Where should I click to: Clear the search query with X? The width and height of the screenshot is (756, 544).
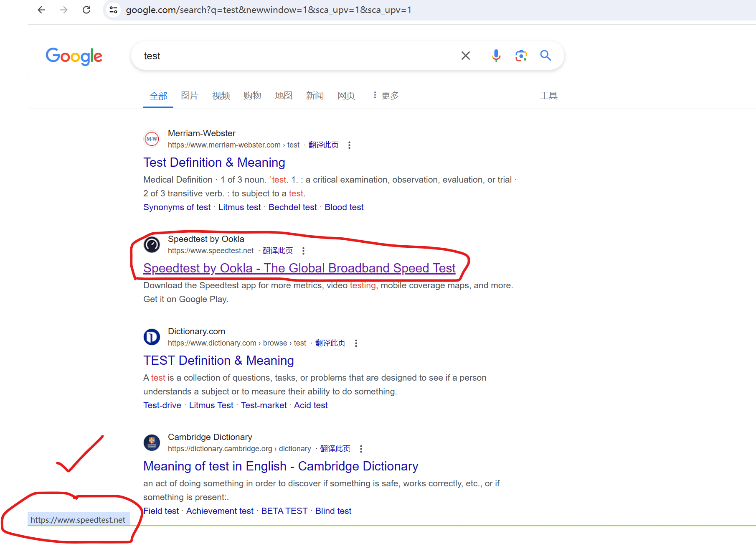click(x=466, y=56)
